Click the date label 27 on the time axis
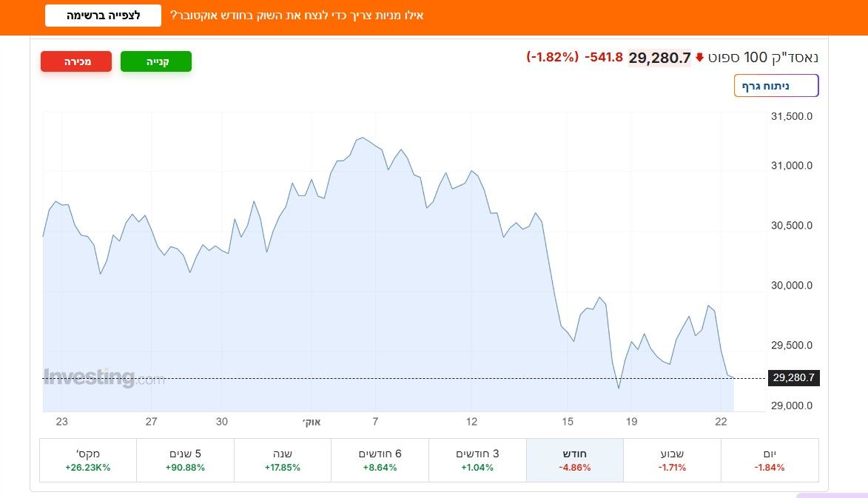Viewport: 868px width, 498px height. click(x=151, y=422)
